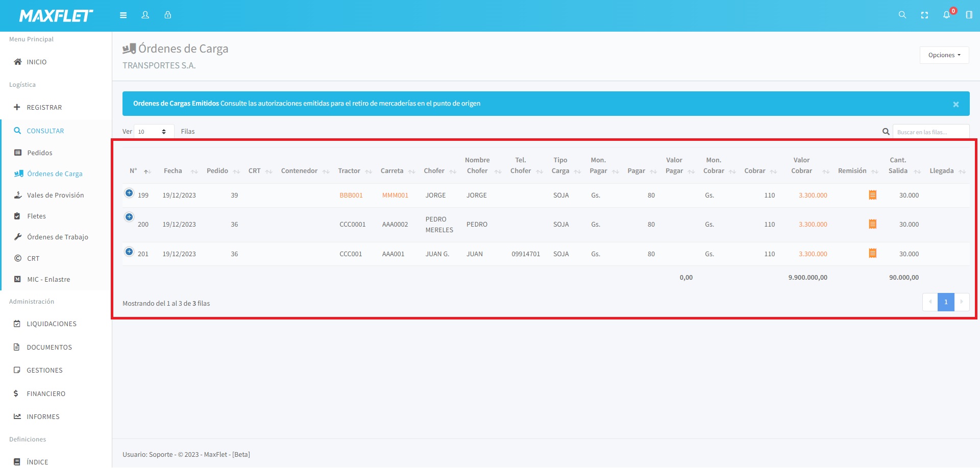Toggle fullscreen mode icon
This screenshot has height=468, width=980.
[924, 15]
